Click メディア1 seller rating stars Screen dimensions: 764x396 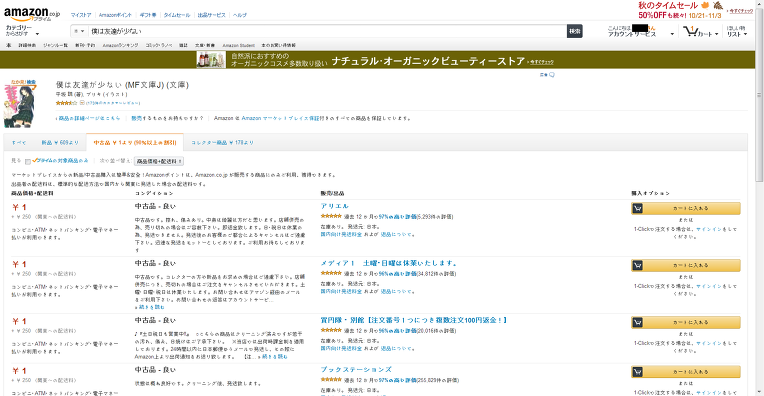(x=331, y=273)
